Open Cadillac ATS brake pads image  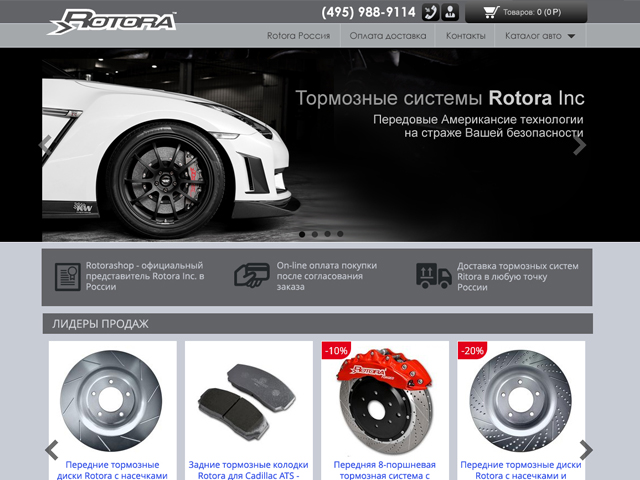coord(247,402)
